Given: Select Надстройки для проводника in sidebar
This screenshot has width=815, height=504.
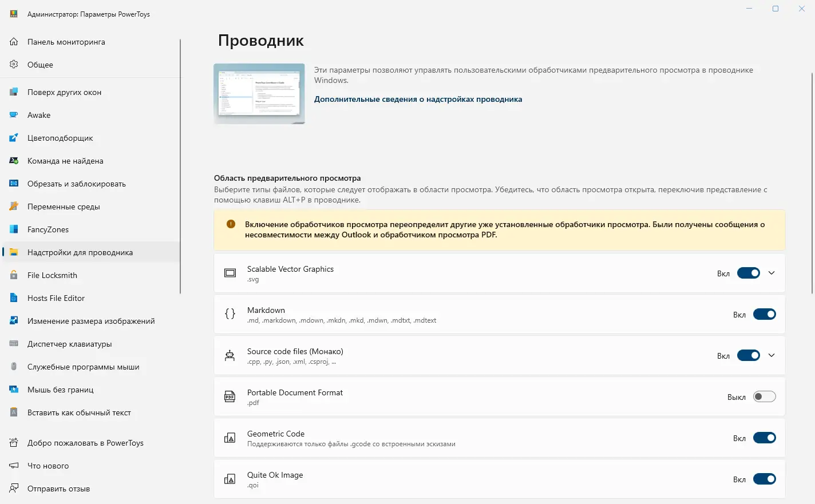Looking at the screenshot, I should (x=80, y=252).
